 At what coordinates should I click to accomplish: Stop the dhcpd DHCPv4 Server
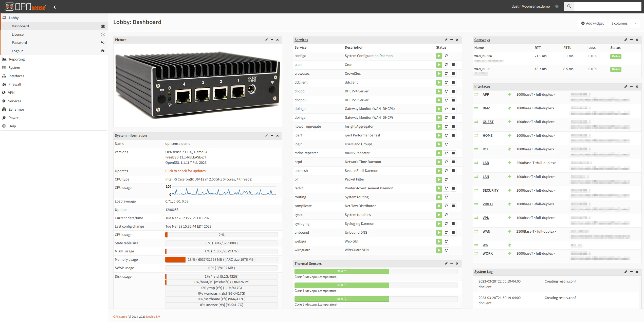click(453, 91)
